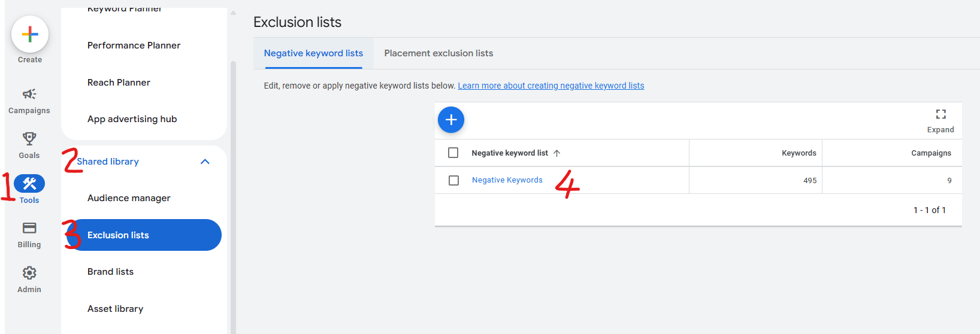Click keyword count 495
The width and height of the screenshot is (980, 334).
tap(810, 181)
